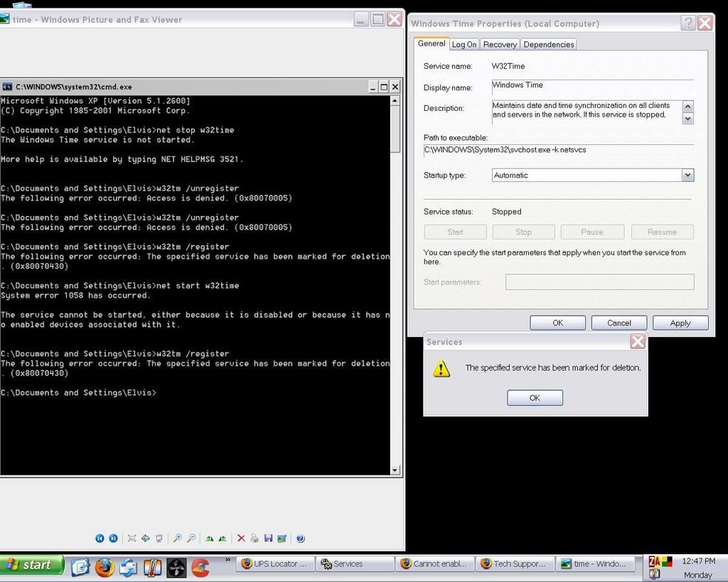This screenshot has width=728, height=582.
Task: Click cmd window scroll up arrow
Action: (x=395, y=100)
